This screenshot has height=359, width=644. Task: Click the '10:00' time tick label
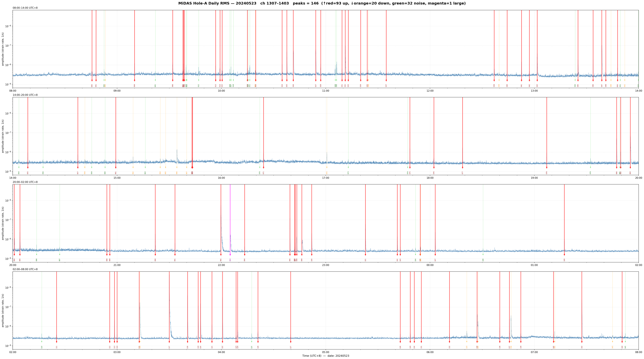221,91
